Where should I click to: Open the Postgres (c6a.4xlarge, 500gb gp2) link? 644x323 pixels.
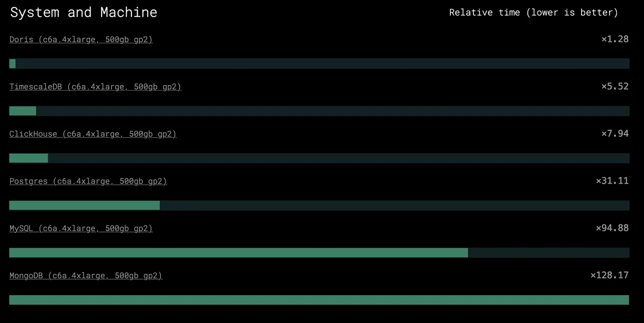pos(88,182)
